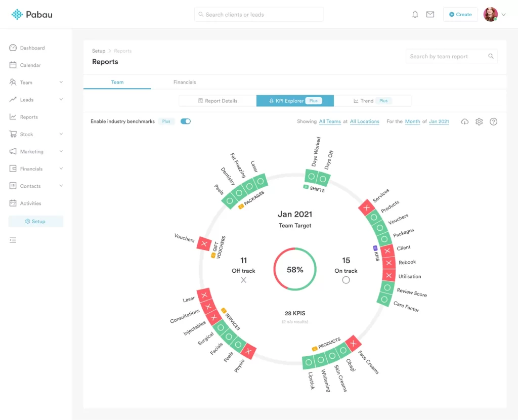Change the All Teams filter

coord(329,121)
